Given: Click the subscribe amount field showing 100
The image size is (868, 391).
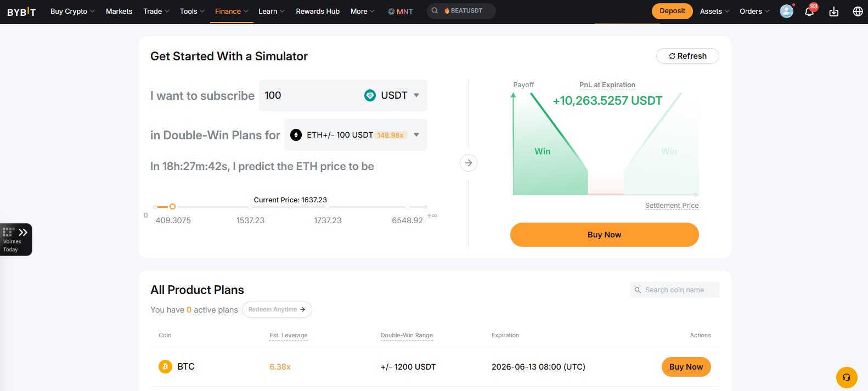Looking at the screenshot, I should (x=309, y=95).
